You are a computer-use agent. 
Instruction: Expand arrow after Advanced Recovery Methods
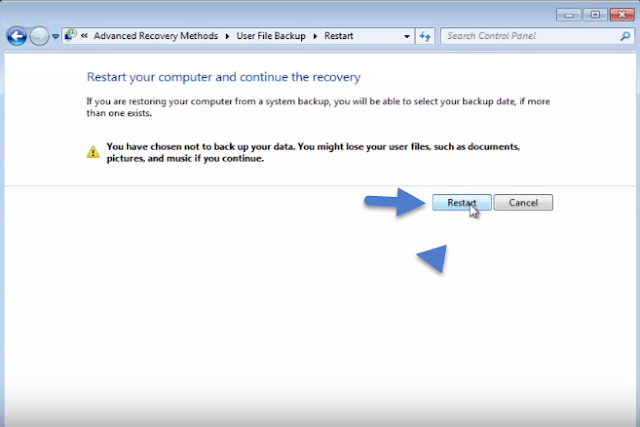coord(227,36)
